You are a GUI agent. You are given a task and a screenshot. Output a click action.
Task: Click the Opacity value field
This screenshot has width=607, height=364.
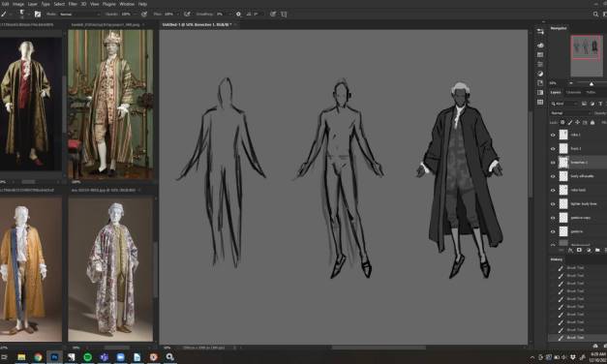(x=126, y=14)
